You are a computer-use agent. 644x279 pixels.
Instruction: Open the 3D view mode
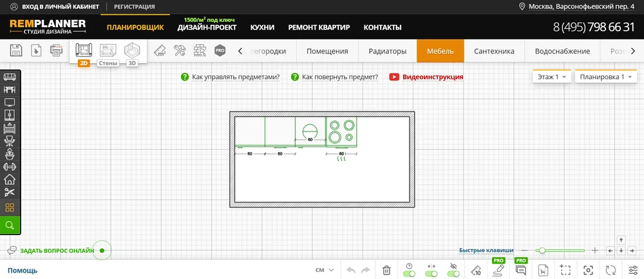pyautogui.click(x=132, y=51)
